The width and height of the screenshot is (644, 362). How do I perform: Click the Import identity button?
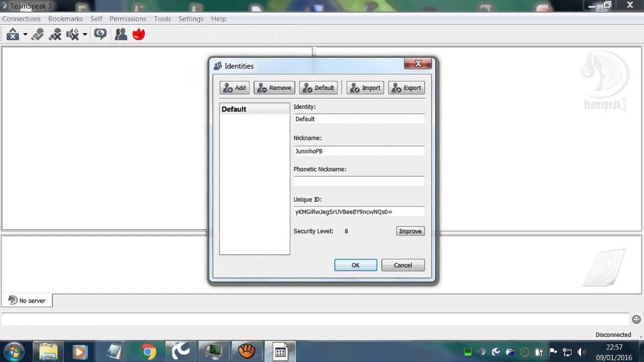click(365, 88)
